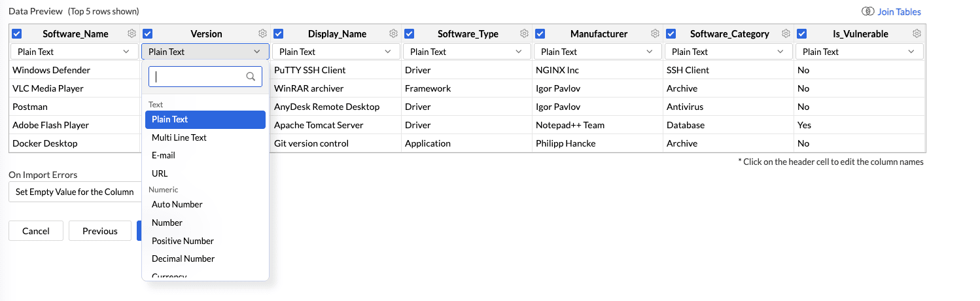Open settings gear for Software_Type column
Viewport: 980px width, 301px height.
(524, 34)
